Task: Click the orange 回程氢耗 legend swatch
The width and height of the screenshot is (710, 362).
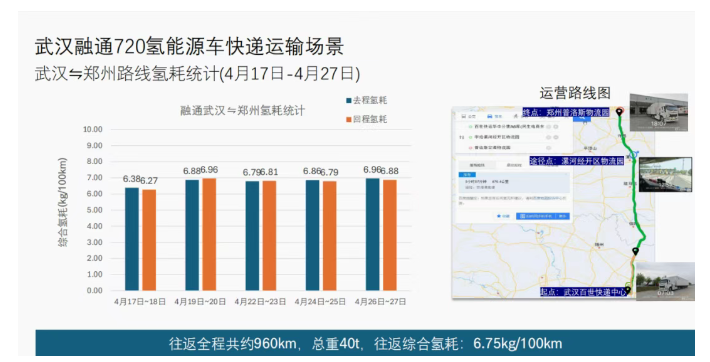Action: pyautogui.click(x=349, y=120)
